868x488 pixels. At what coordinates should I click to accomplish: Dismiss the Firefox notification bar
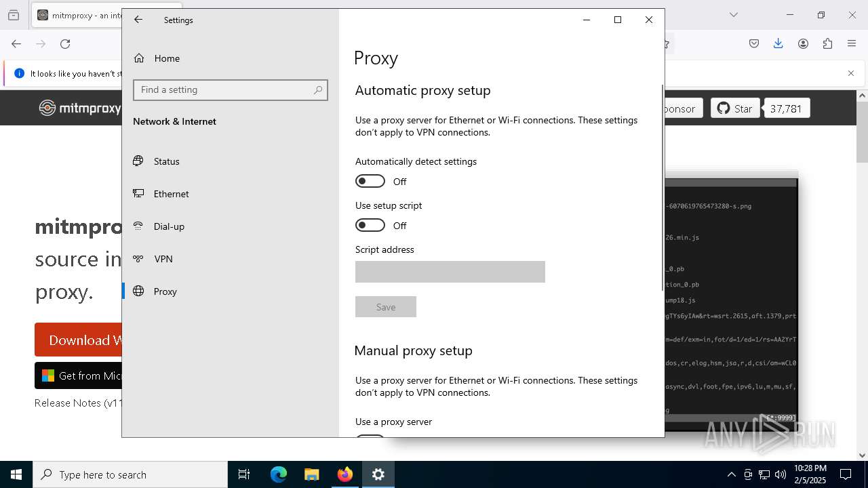coord(851,73)
